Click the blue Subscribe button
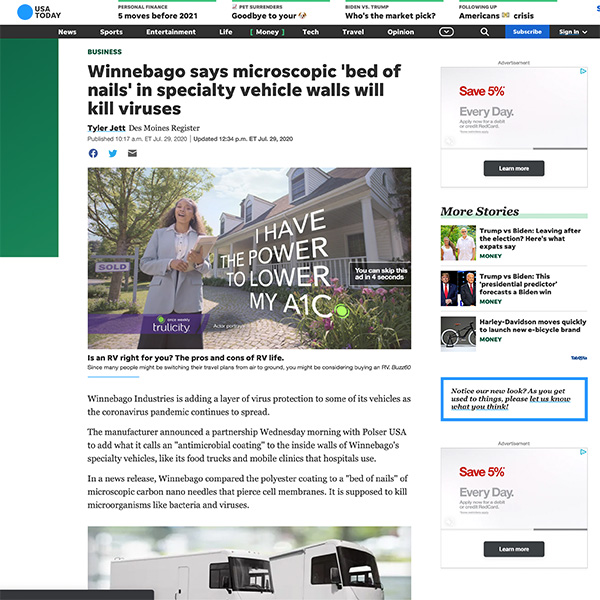The width and height of the screenshot is (600, 600). point(526,32)
